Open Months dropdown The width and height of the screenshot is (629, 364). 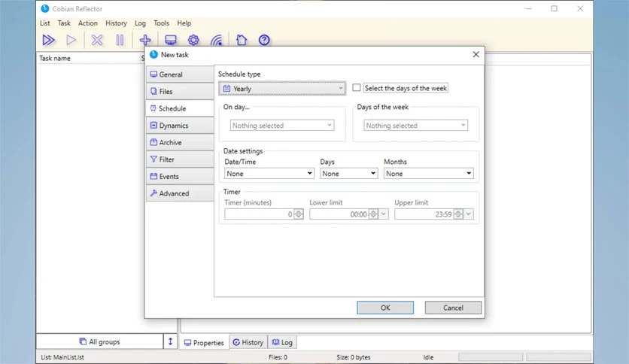(x=428, y=174)
